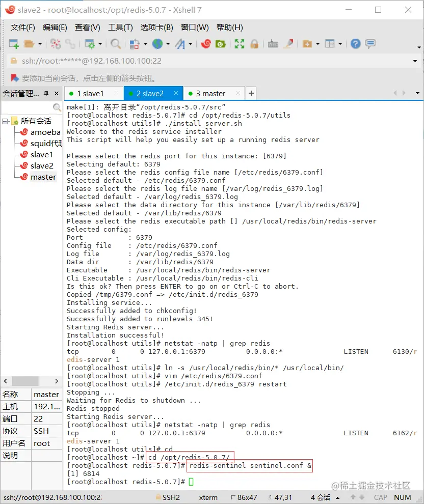
Task: Click the layout panes toolbar icon
Action: click(330, 43)
